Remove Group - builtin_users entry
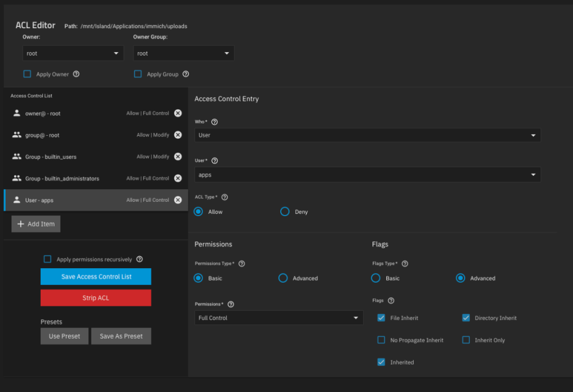This screenshot has width=573, height=392. [x=178, y=156]
